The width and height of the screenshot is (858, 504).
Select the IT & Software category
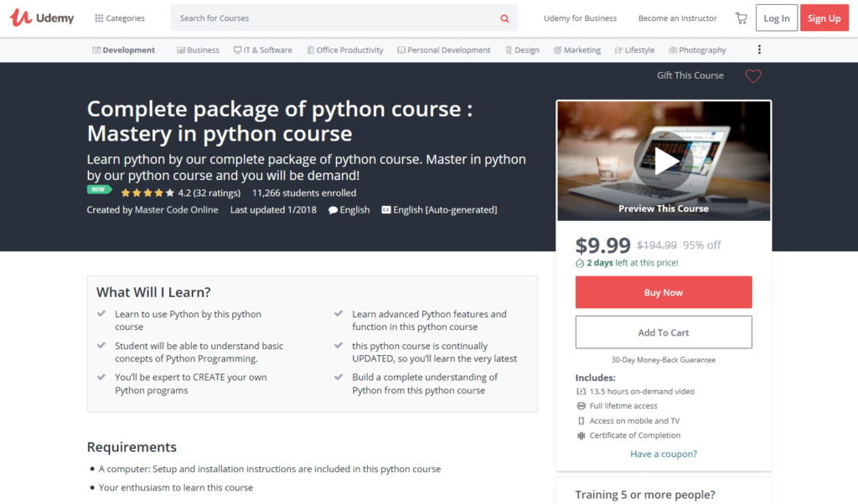pyautogui.click(x=263, y=50)
